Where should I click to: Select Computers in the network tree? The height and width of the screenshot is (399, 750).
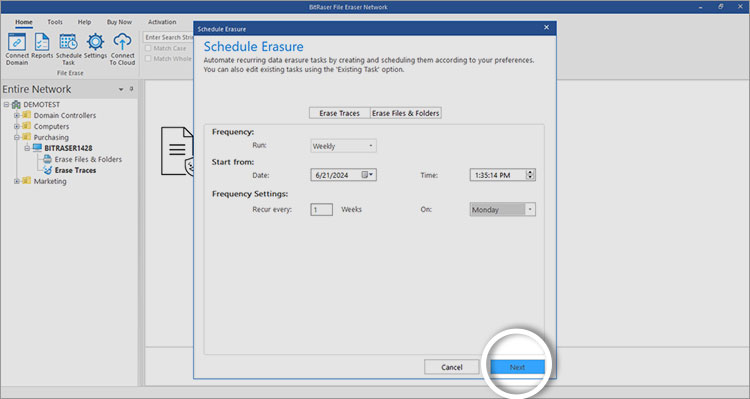(51, 126)
